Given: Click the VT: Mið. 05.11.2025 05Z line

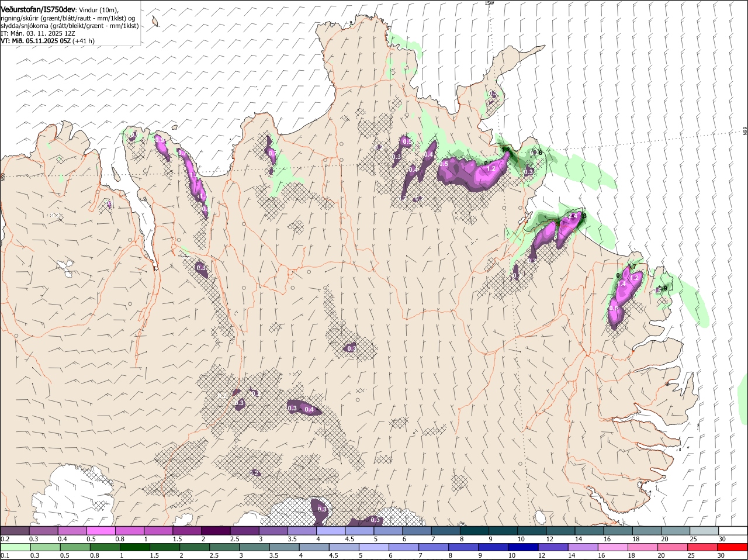Looking at the screenshot, I should 48,41.
